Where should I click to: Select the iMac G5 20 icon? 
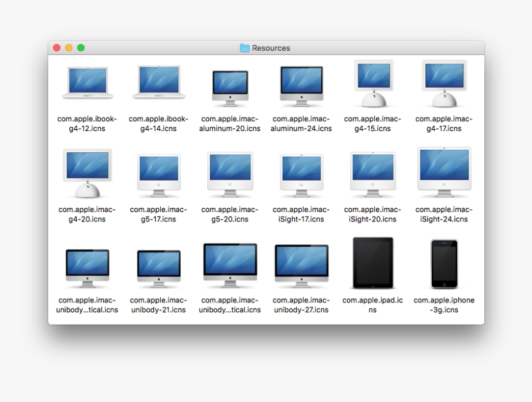pos(230,174)
